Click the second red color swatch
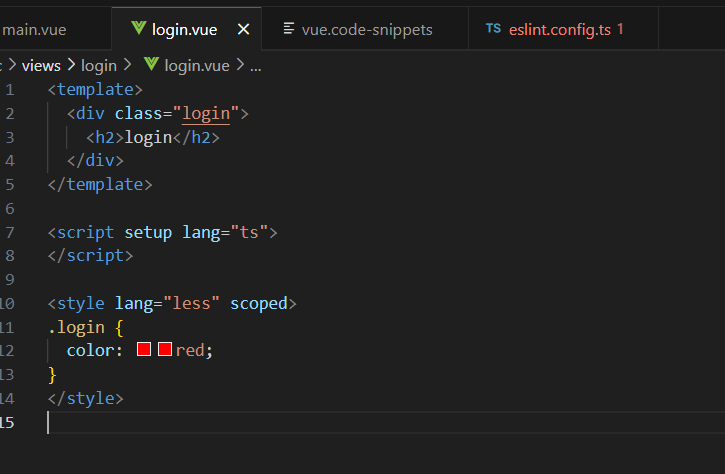 point(165,350)
